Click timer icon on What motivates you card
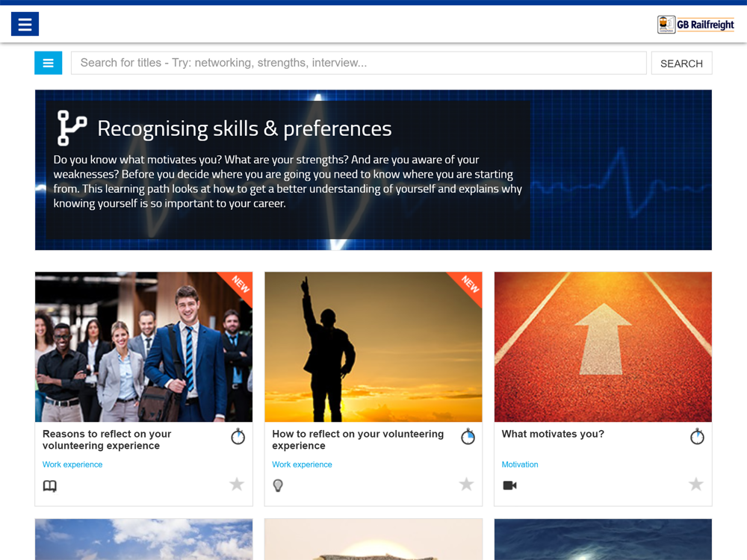The image size is (747, 560). point(698,436)
